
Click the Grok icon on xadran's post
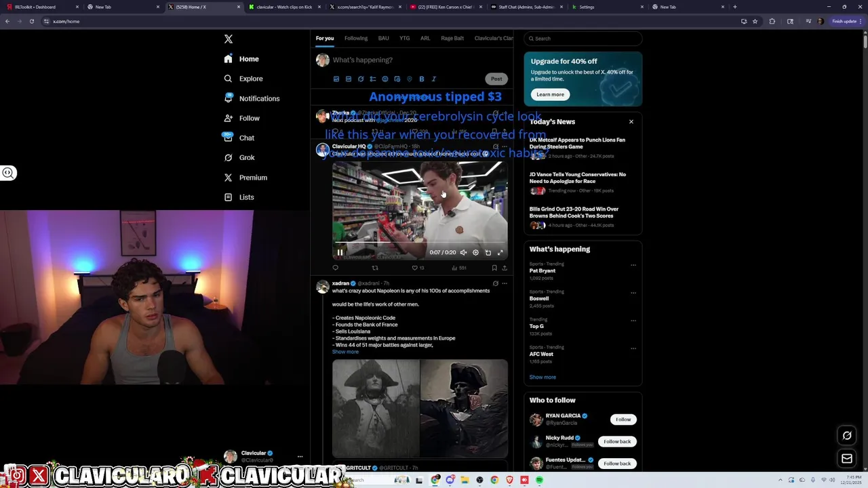click(x=495, y=283)
